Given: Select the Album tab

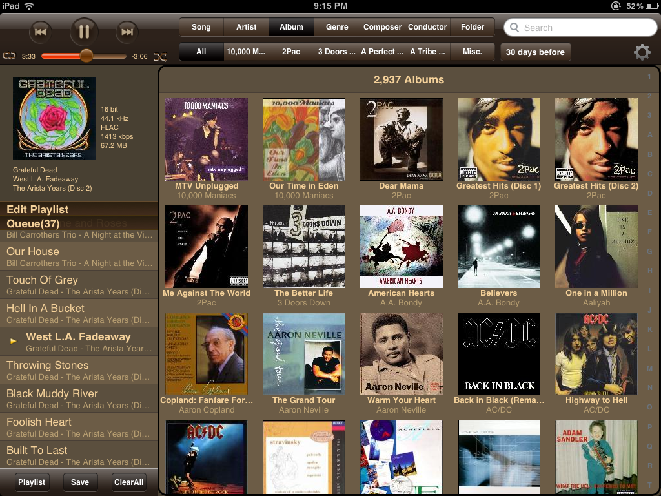Looking at the screenshot, I should point(291,27).
